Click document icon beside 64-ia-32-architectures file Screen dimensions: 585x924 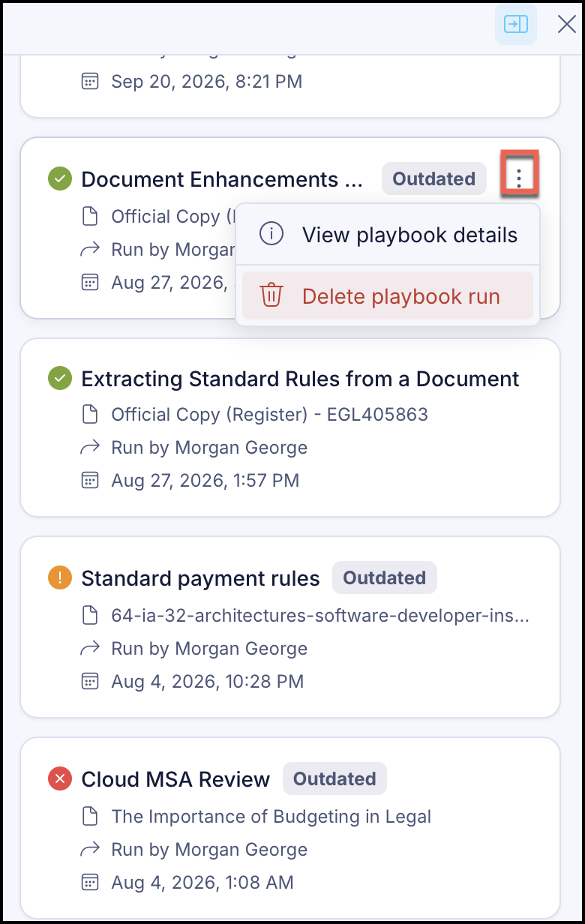(x=89, y=616)
